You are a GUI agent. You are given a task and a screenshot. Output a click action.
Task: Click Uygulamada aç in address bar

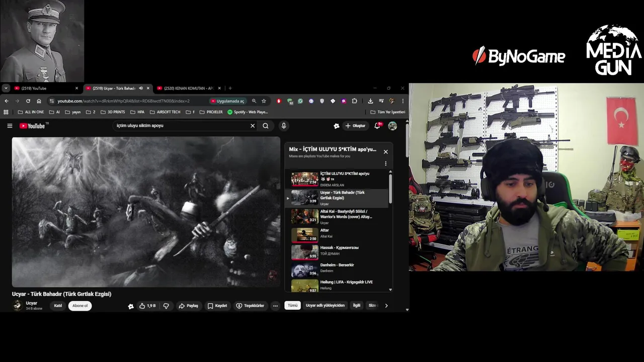point(227,101)
